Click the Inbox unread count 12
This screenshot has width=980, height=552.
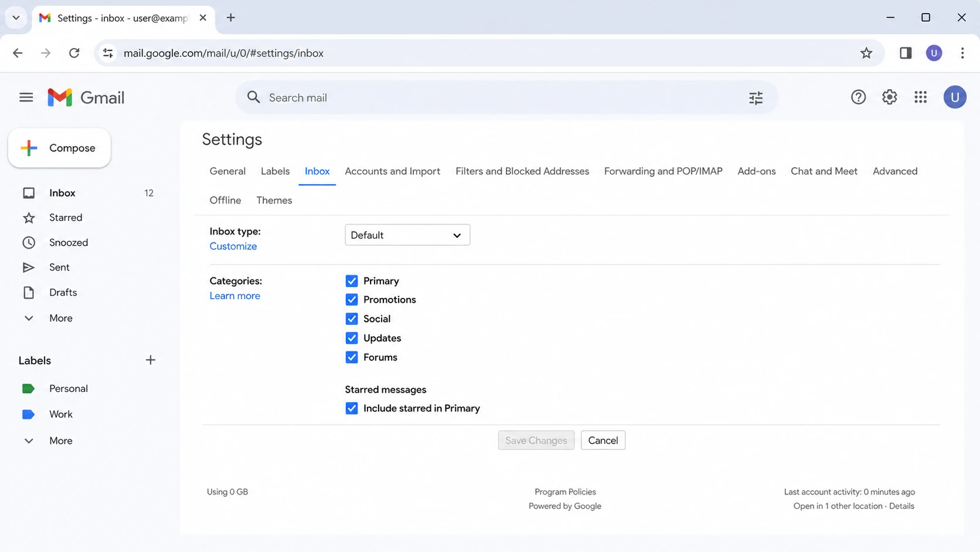[149, 193]
